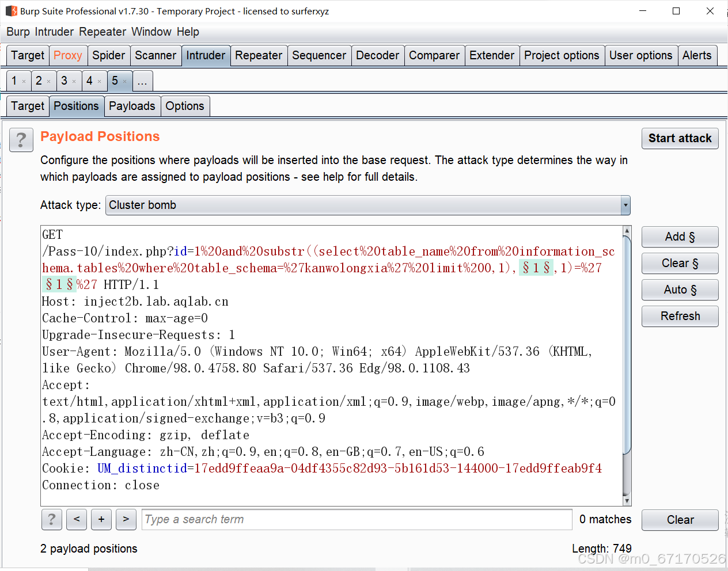The width and height of the screenshot is (728, 571).
Task: Click the Auto § button
Action: (680, 290)
